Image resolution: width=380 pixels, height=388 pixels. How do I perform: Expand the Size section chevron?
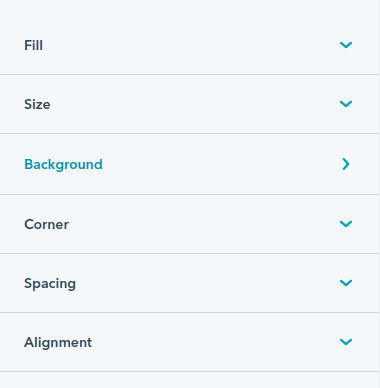click(x=346, y=104)
